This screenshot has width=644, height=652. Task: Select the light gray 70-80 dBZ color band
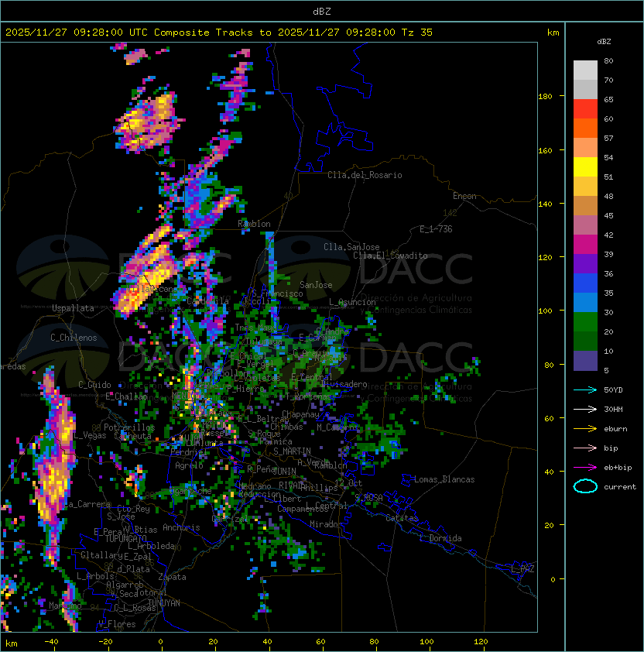pyautogui.click(x=585, y=70)
